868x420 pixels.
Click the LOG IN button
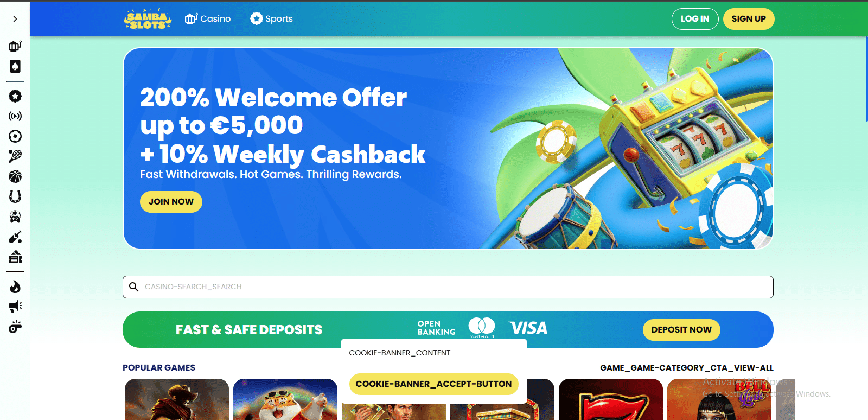coord(695,19)
